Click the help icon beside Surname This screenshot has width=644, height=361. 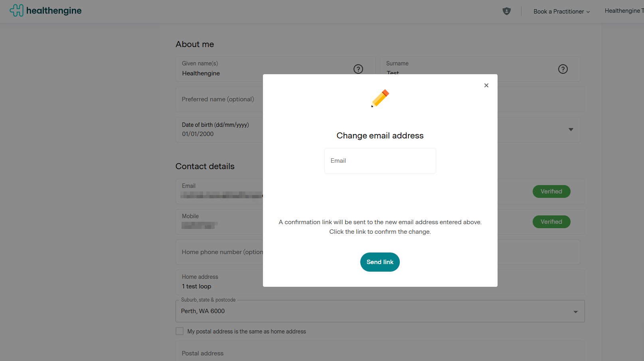pyautogui.click(x=563, y=69)
